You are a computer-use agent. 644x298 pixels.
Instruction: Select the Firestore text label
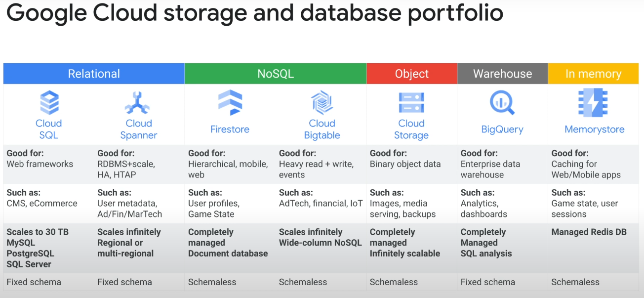(x=230, y=129)
